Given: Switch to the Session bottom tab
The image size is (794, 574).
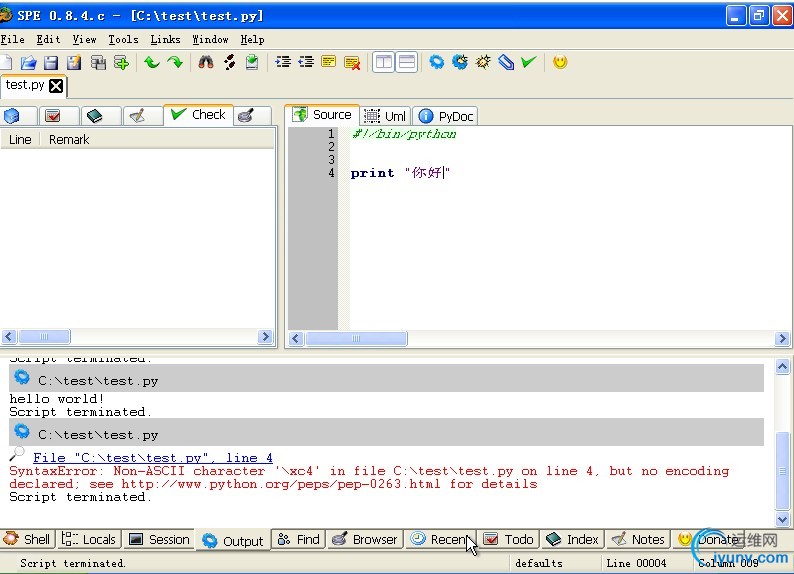Looking at the screenshot, I should pyautogui.click(x=159, y=540).
